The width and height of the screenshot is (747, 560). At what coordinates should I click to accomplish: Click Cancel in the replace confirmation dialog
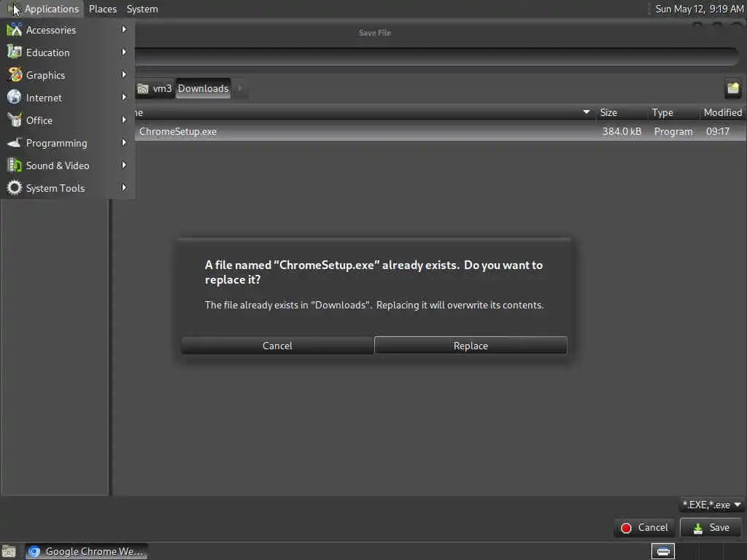[277, 346]
